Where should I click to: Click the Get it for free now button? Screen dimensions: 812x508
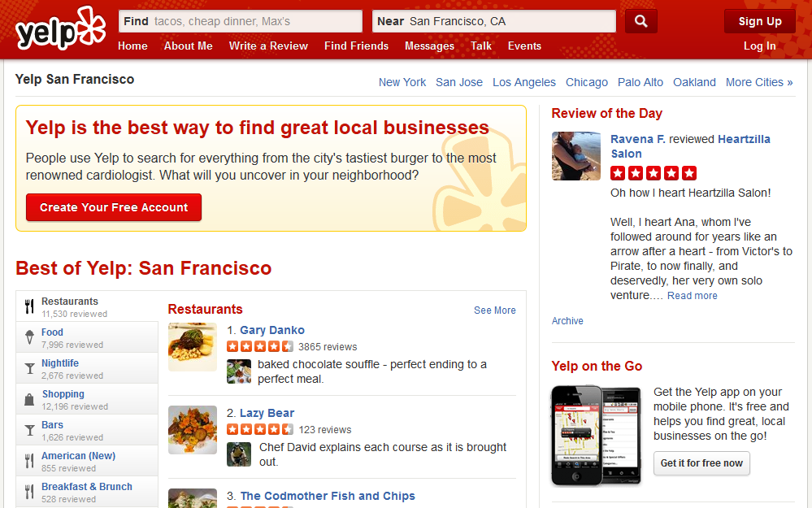pyautogui.click(x=701, y=463)
